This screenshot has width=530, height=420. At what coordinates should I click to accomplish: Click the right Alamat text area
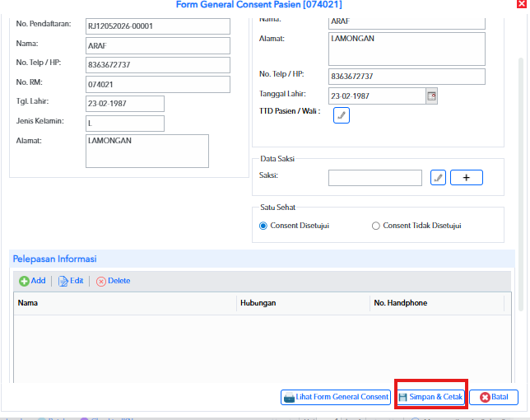407,49
